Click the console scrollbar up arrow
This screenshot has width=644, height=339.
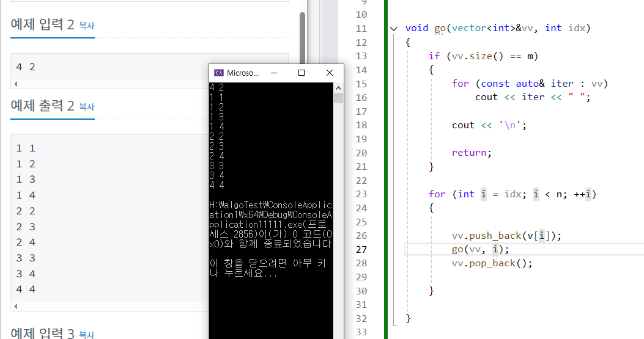click(338, 88)
